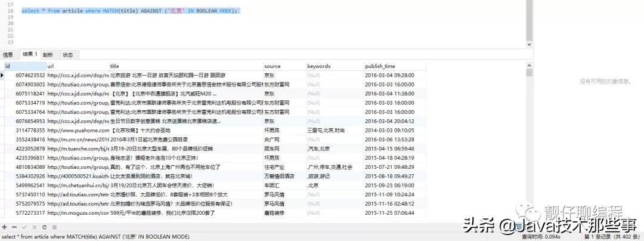Switch to the 剖析 tab
This screenshot has width=644, height=241.
pyautogui.click(x=48, y=55)
